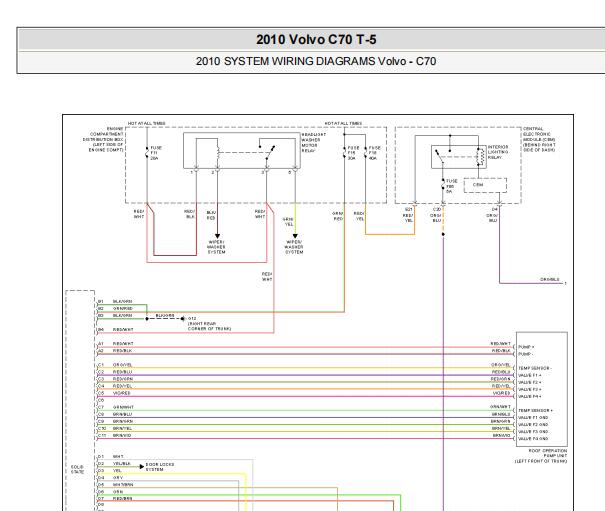Click the 'D1 WHT' connector row
This screenshot has height=511, width=605.
[110, 457]
